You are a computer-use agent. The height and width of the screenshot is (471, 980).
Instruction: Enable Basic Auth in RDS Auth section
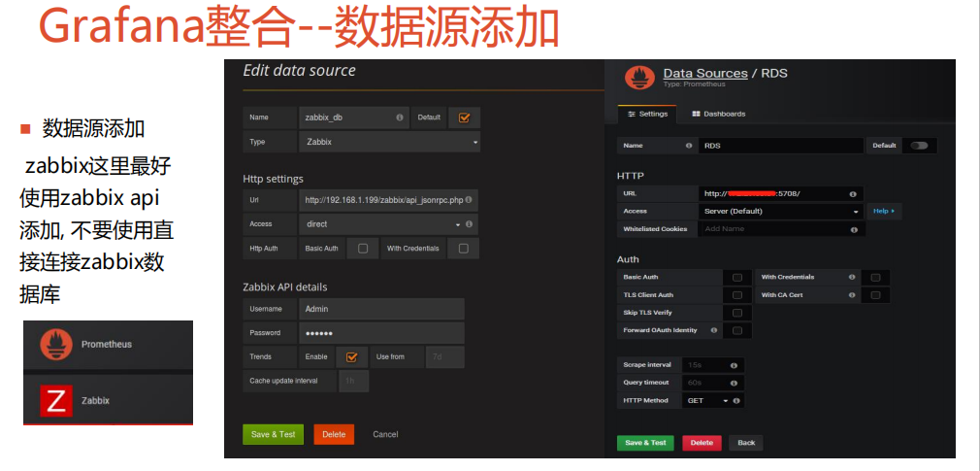[x=737, y=277]
